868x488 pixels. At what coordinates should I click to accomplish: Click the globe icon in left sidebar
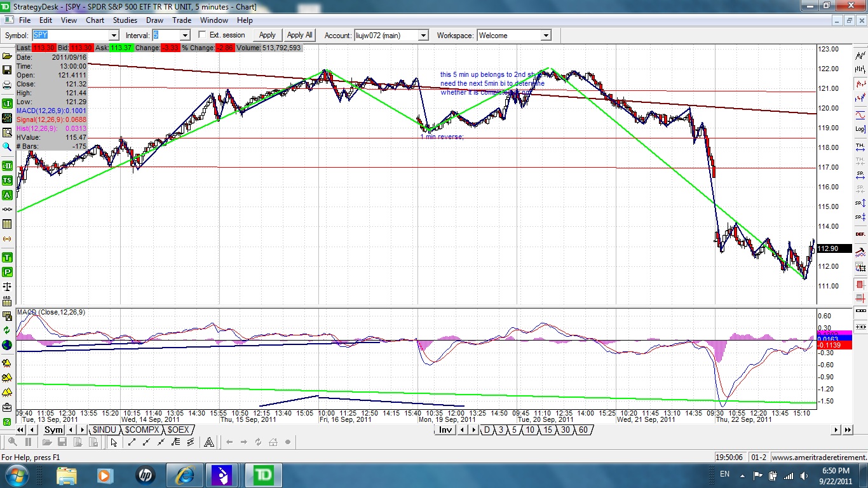pyautogui.click(x=7, y=345)
